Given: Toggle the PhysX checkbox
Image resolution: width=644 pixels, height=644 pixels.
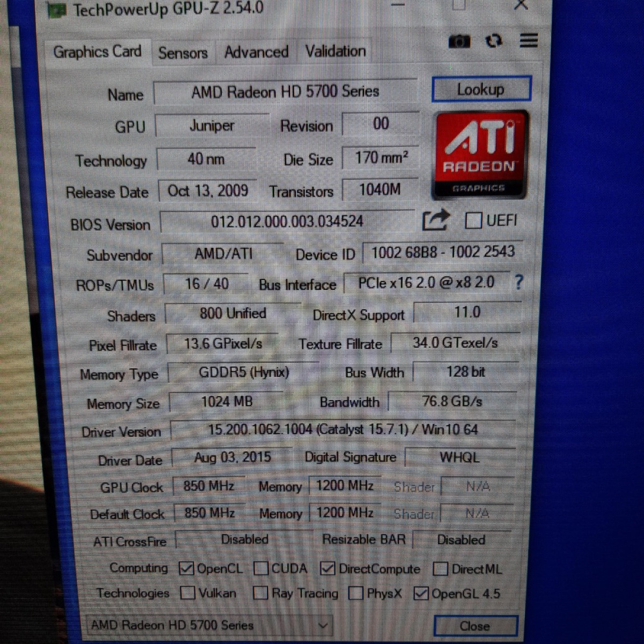Looking at the screenshot, I should click(356, 594).
